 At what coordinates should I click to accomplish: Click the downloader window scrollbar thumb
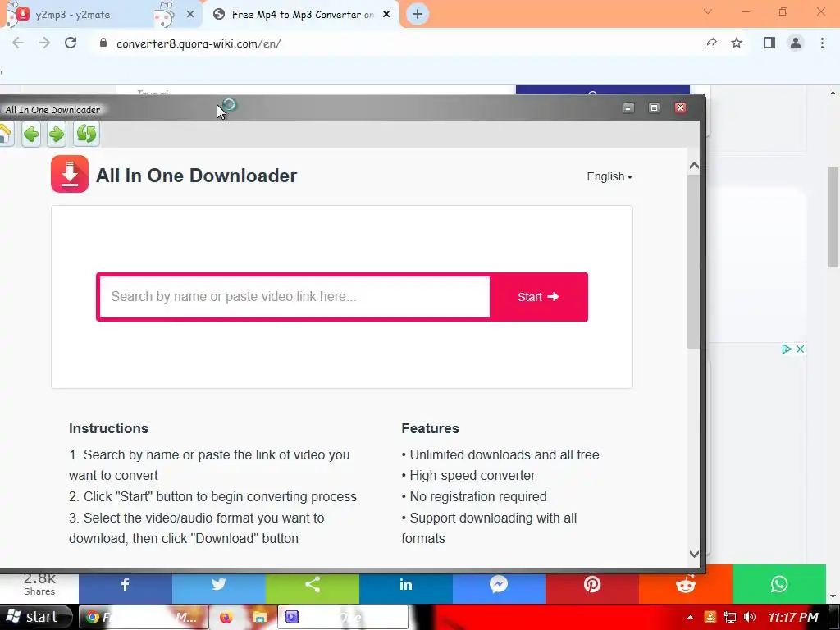coord(694,262)
